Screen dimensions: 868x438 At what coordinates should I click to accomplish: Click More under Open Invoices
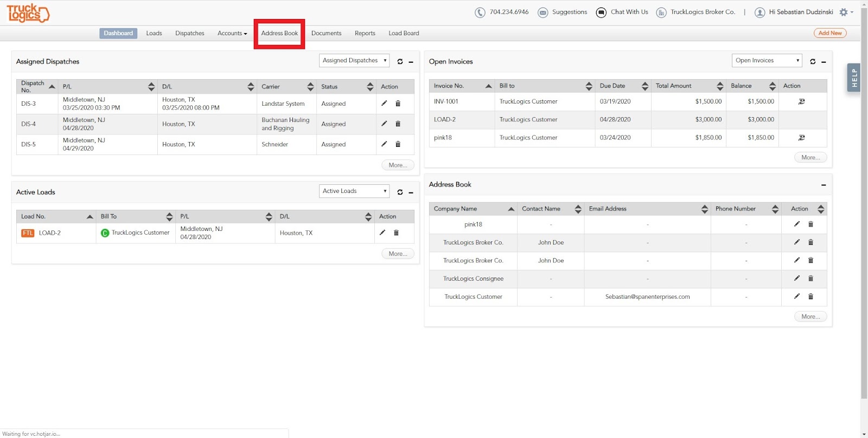tap(810, 158)
